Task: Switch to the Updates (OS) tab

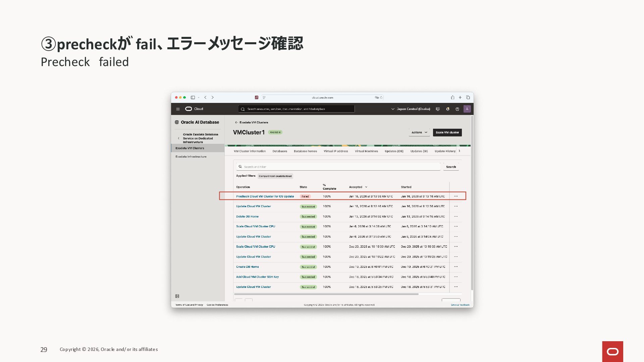Action: pos(394,151)
